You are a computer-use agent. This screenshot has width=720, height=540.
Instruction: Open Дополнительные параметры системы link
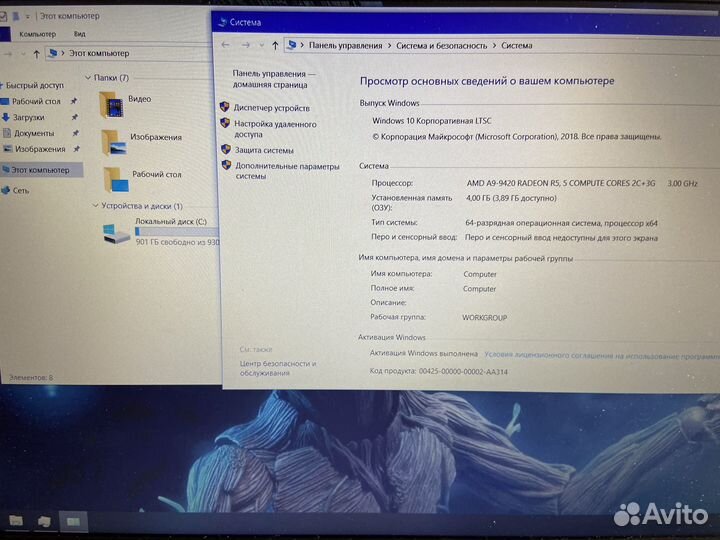pos(287,171)
